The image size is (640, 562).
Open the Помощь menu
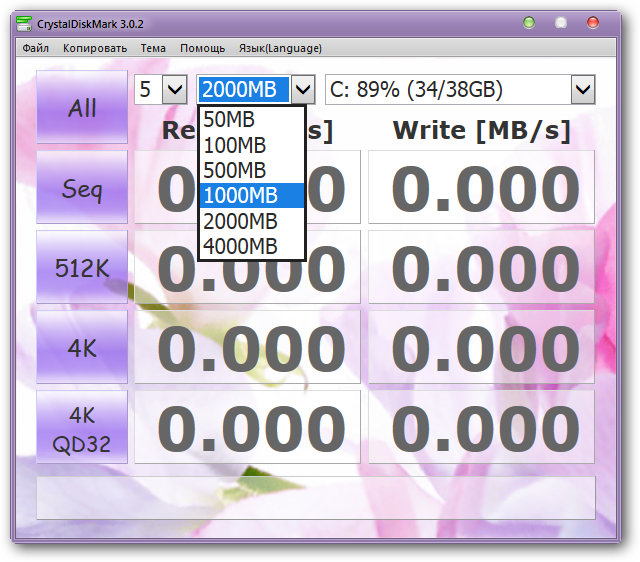point(202,48)
